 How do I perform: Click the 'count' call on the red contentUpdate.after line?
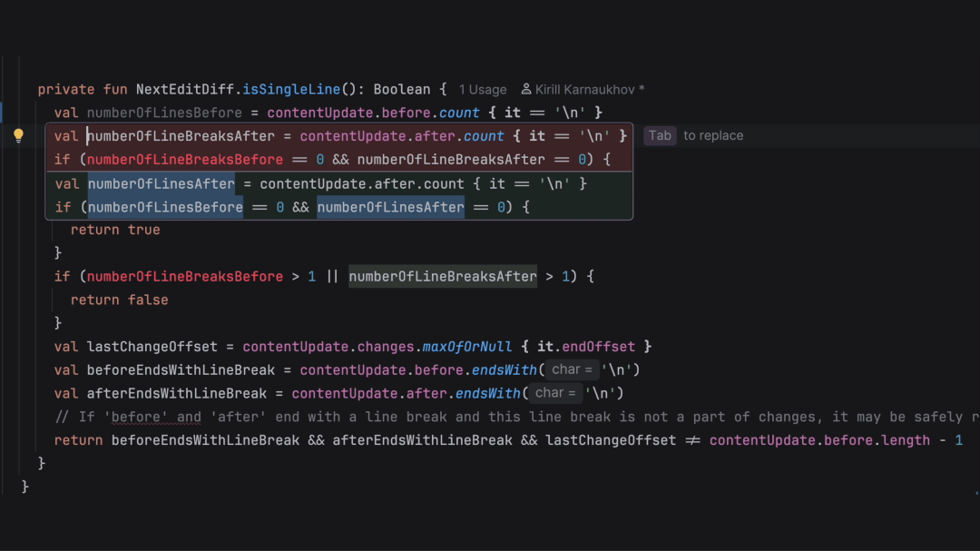coord(484,136)
